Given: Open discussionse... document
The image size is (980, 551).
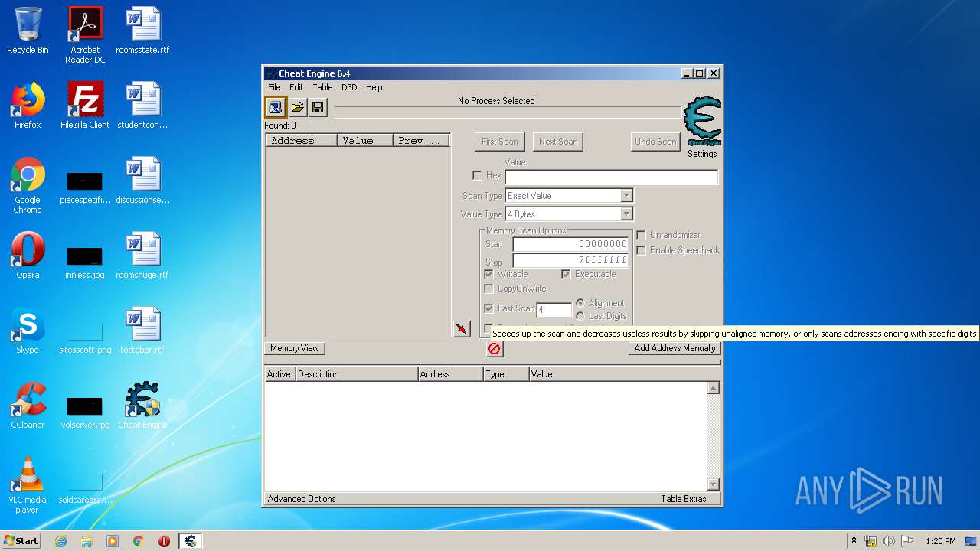Looking at the screenshot, I should tap(142, 181).
